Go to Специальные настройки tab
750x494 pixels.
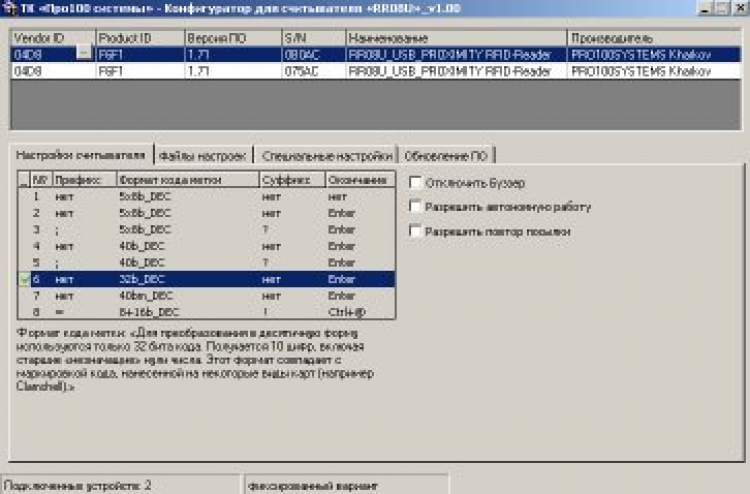327,156
